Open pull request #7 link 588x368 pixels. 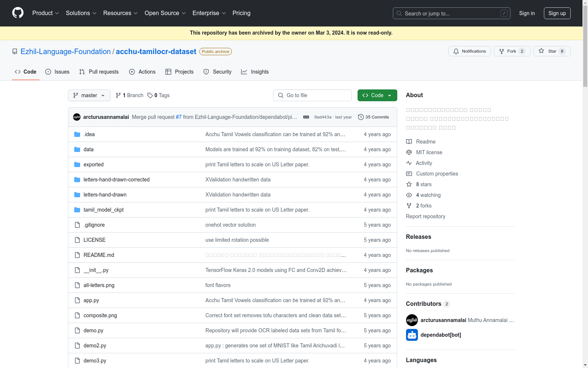click(179, 117)
